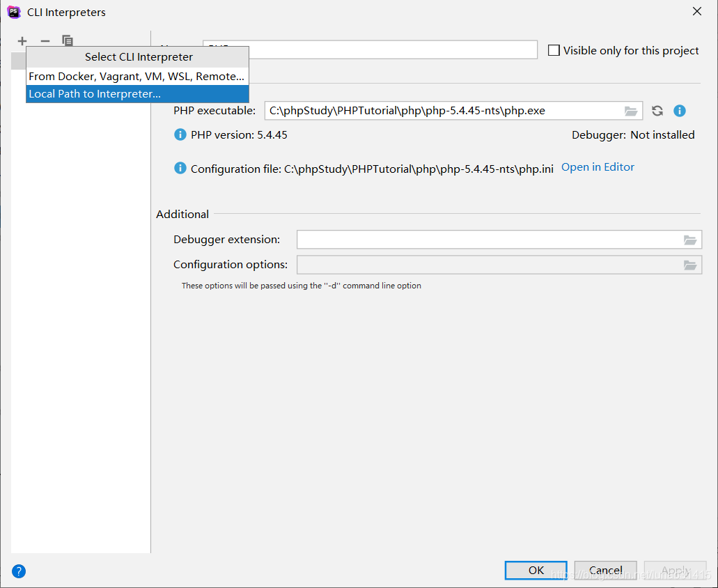The width and height of the screenshot is (718, 588).
Task: Click info icon next to Configuration file
Action: click(180, 168)
